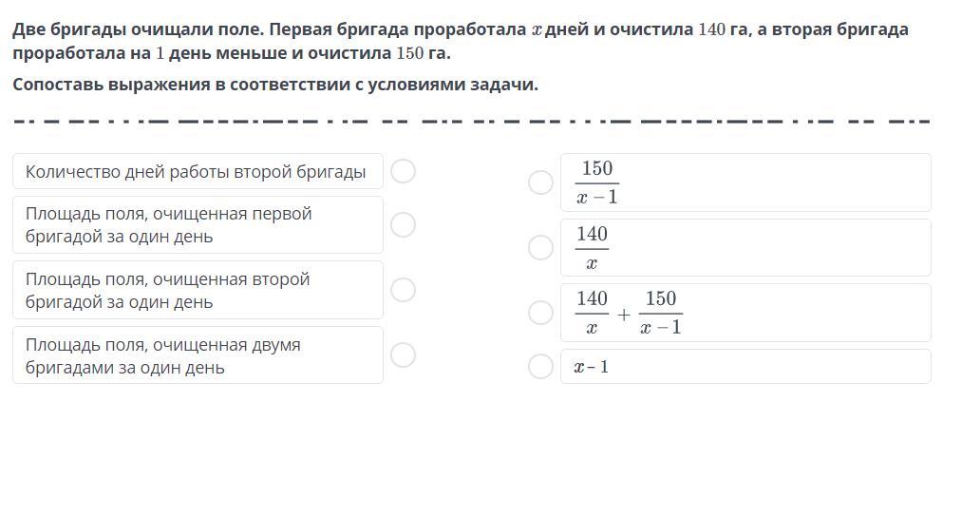The width and height of the screenshot is (980, 517).
Task: Click the problem statement about two brigades
Action: (461, 41)
